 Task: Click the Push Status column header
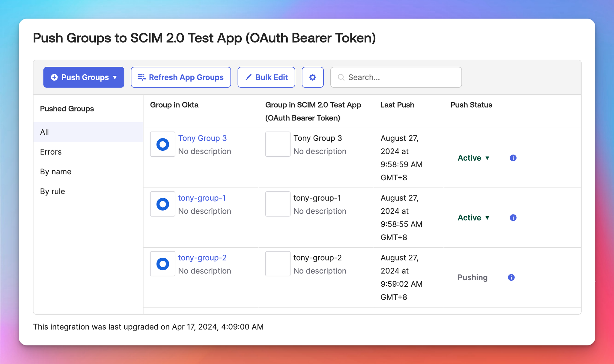tap(471, 105)
